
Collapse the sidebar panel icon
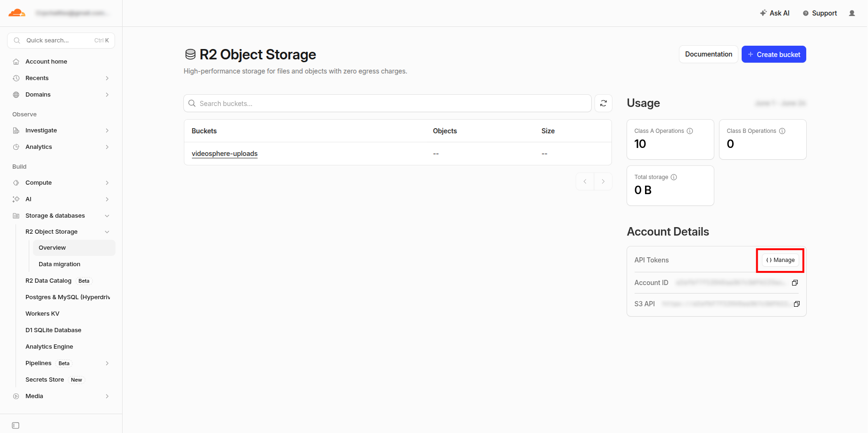pyautogui.click(x=16, y=425)
